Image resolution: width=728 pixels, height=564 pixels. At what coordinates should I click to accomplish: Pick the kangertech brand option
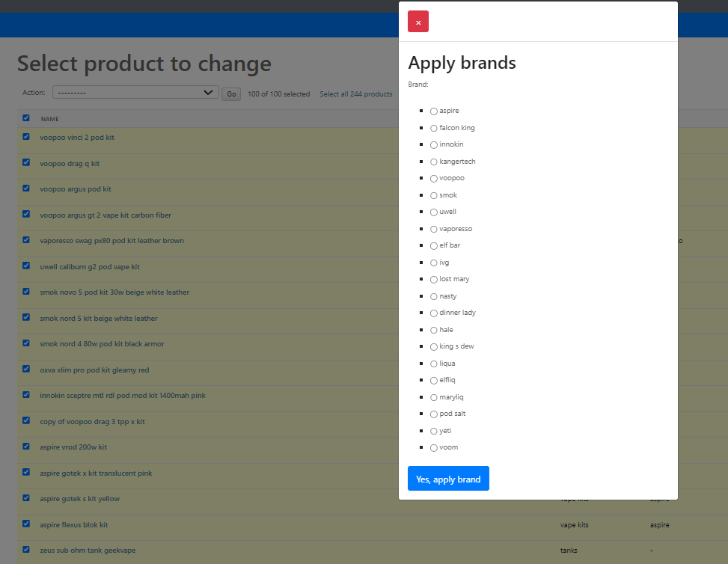(x=434, y=162)
